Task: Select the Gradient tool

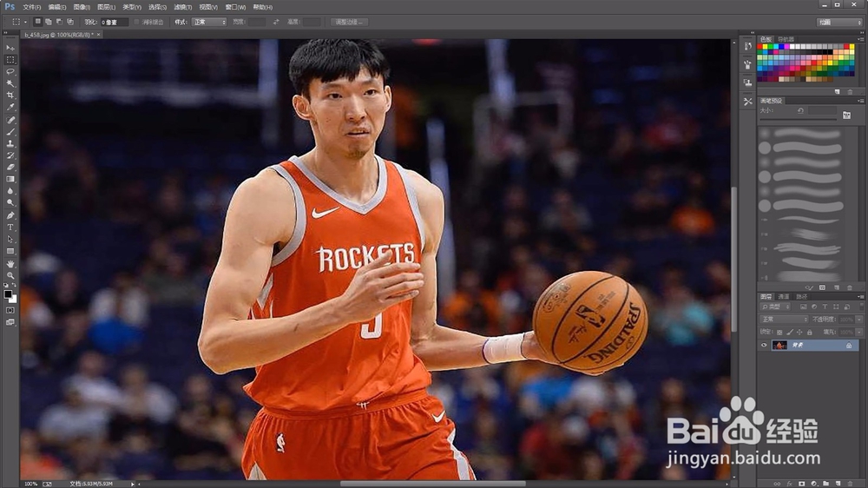Action: (x=10, y=180)
